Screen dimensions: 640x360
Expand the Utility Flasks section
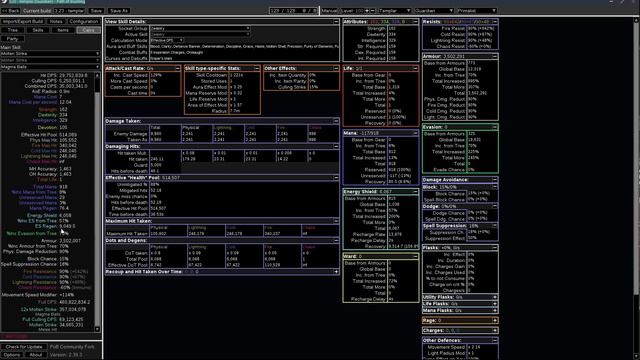click(494, 297)
